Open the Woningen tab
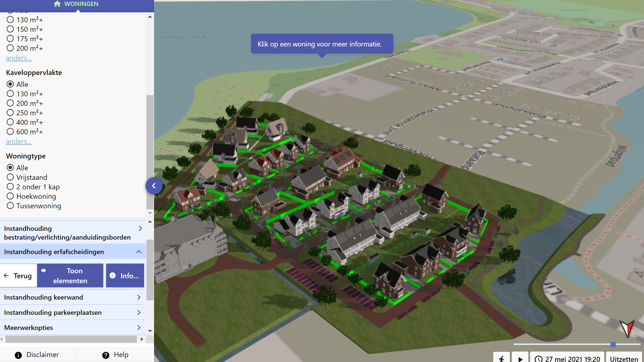This screenshot has width=644, height=362. 81,4
